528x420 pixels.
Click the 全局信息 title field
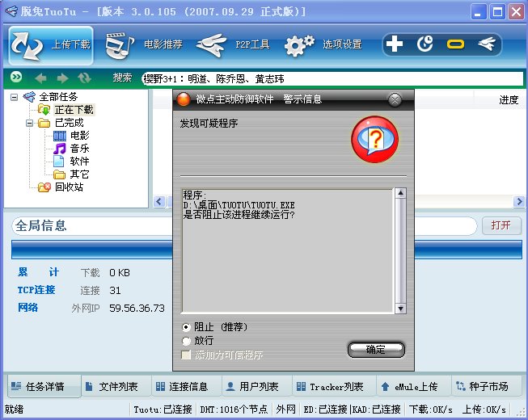(93, 225)
